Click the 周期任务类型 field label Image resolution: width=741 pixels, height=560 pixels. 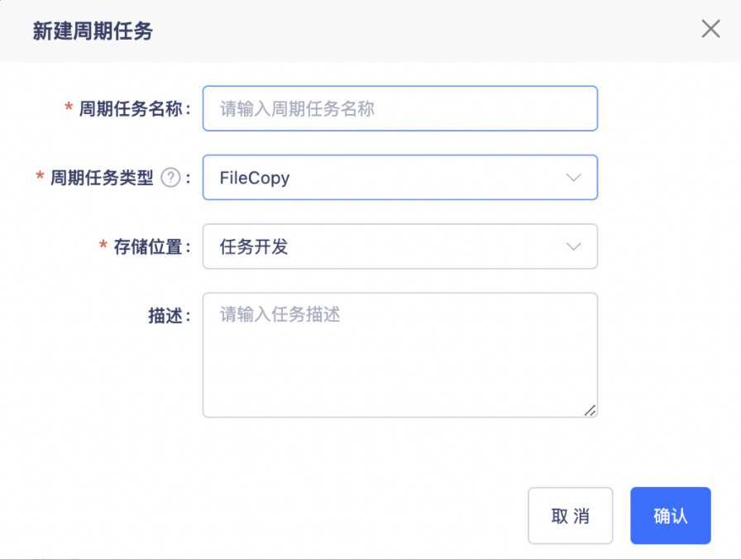[102, 178]
